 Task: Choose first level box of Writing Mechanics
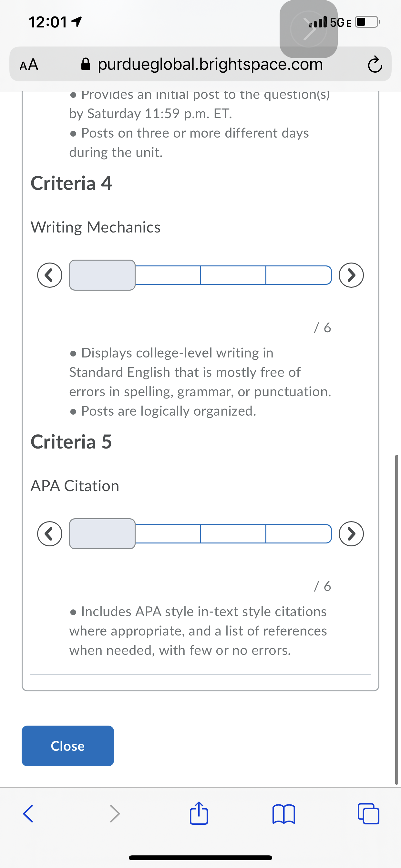pyautogui.click(x=102, y=275)
